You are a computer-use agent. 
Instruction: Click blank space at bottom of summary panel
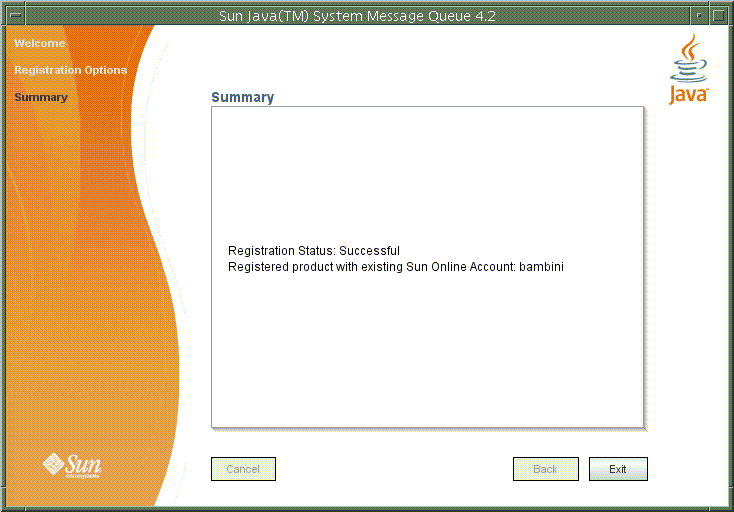[x=427, y=370]
